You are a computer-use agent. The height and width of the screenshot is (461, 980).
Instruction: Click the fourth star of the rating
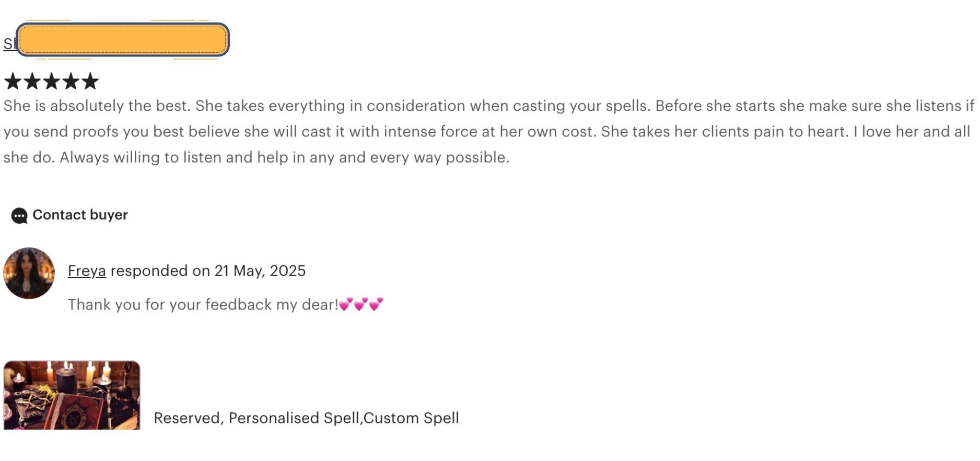click(x=71, y=81)
